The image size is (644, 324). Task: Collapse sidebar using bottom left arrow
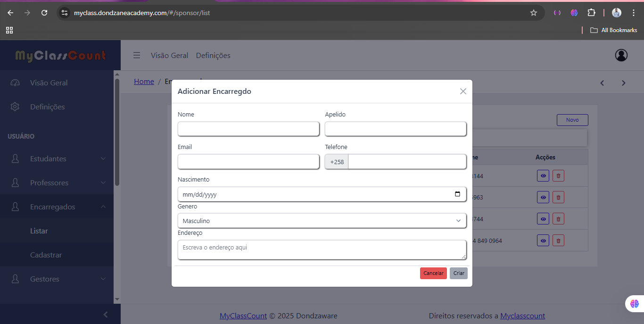coord(106,315)
